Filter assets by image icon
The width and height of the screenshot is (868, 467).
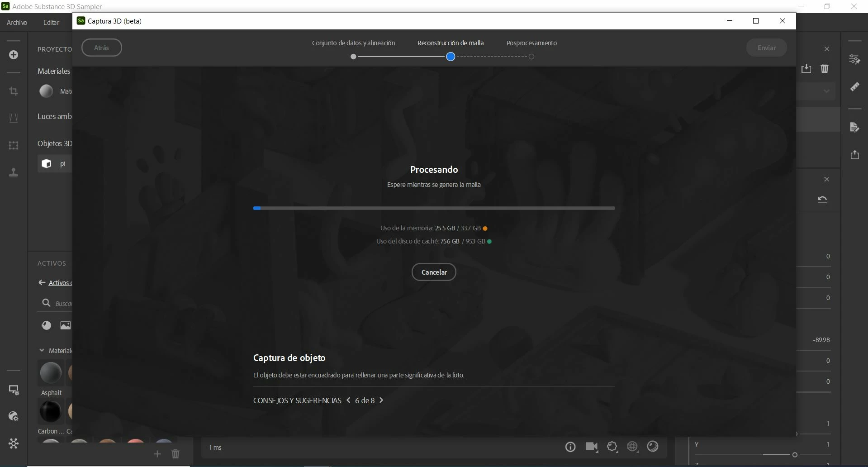point(66,325)
